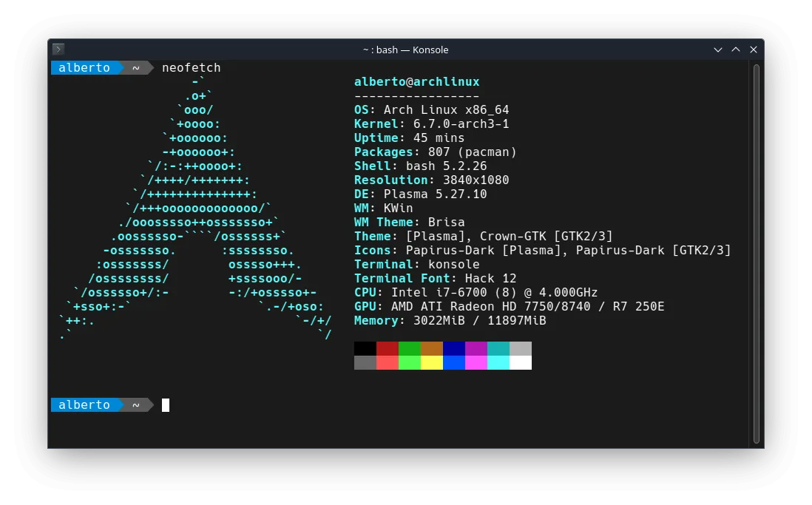Click the bright blue color block in bottom row
This screenshot has height=505, width=812.
(454, 362)
